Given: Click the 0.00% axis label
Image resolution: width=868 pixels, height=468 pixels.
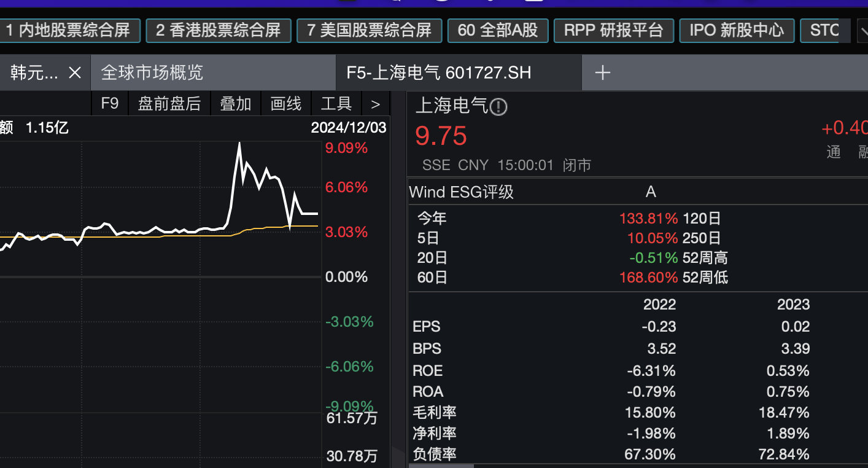Looking at the screenshot, I should (x=347, y=277).
